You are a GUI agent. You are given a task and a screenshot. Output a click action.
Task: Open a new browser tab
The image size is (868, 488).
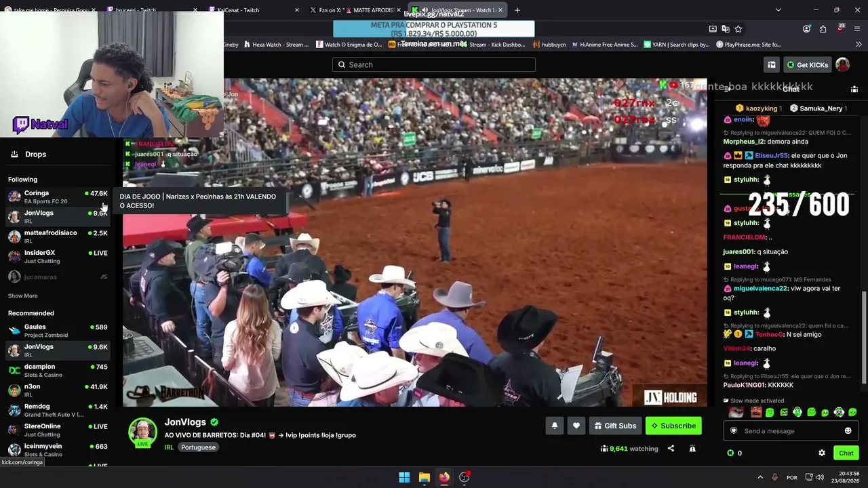517,10
